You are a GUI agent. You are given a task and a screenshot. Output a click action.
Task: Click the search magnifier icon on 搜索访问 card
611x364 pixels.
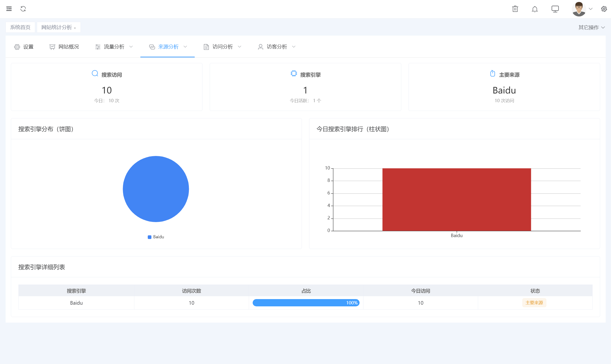coord(95,73)
